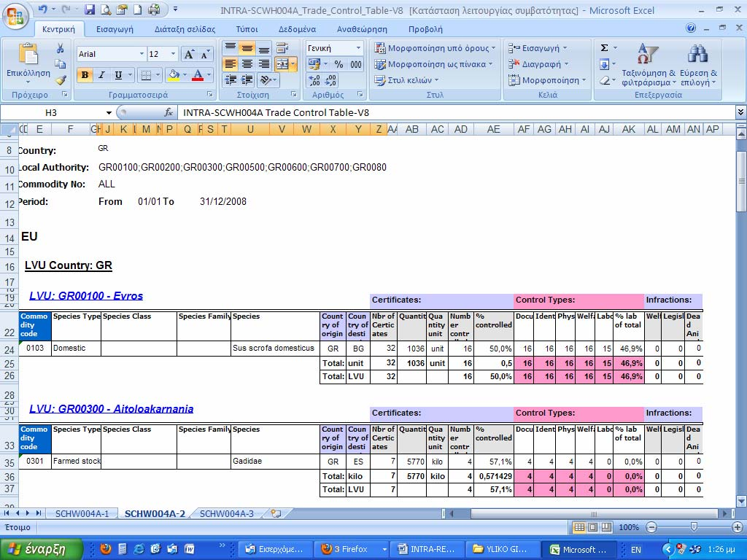The width and height of the screenshot is (747, 560).
Task: Increase font size with large A icon
Action: click(189, 54)
